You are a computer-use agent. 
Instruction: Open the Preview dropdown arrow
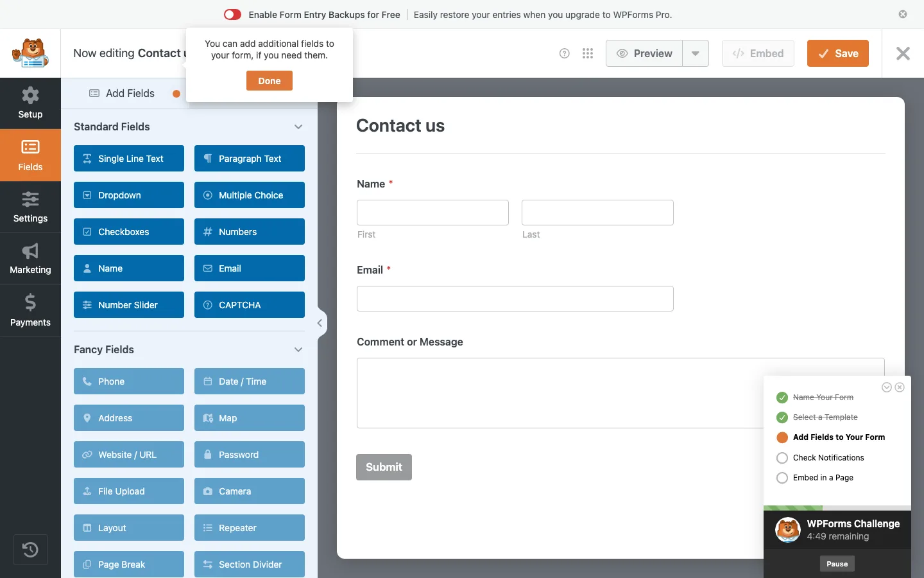[x=696, y=53]
